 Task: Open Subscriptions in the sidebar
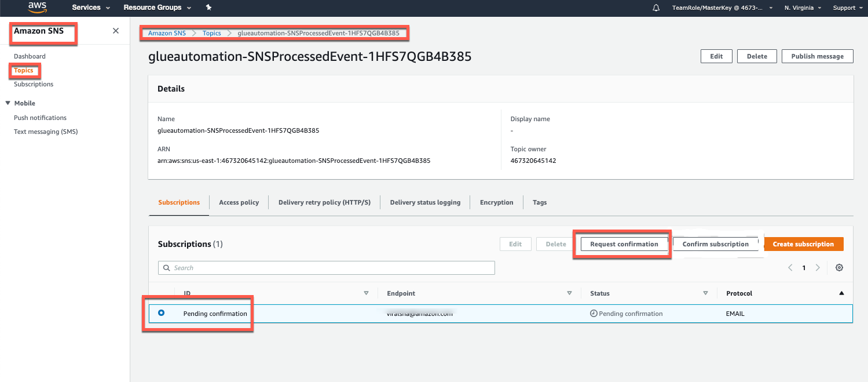(x=34, y=84)
